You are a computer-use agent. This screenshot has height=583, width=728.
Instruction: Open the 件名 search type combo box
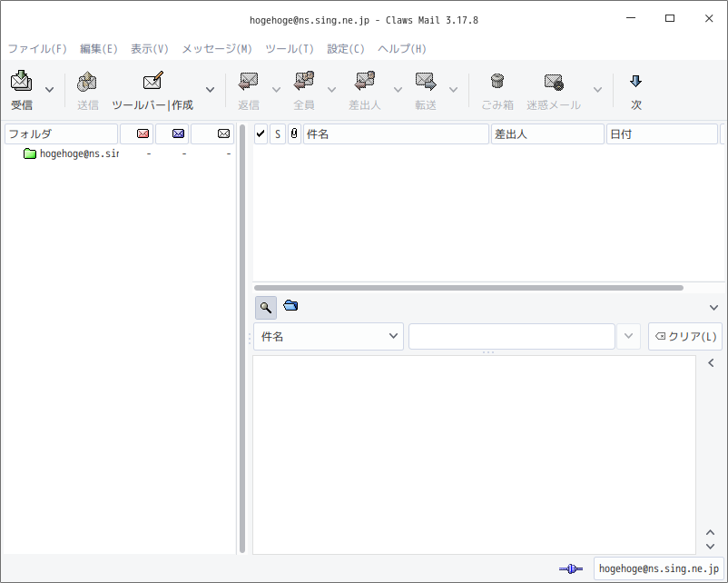(x=329, y=336)
